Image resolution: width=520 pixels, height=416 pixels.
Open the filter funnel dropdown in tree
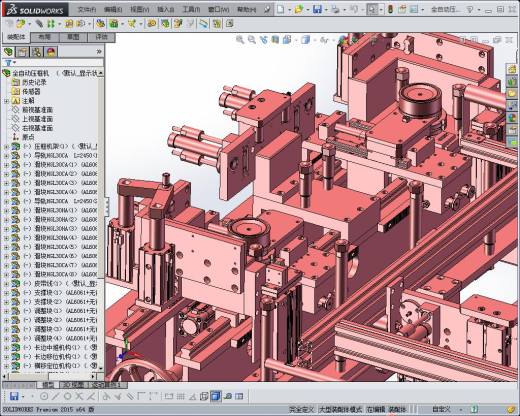pos(10,63)
